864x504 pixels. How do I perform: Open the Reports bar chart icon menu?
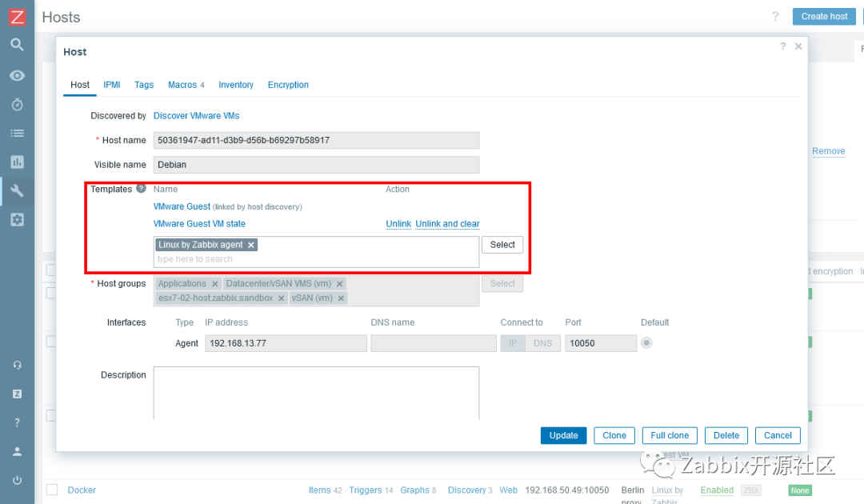click(17, 162)
